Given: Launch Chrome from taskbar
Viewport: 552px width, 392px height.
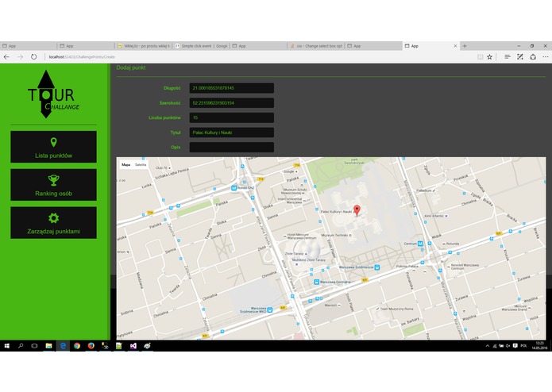Looking at the screenshot, I should click(x=77, y=346).
